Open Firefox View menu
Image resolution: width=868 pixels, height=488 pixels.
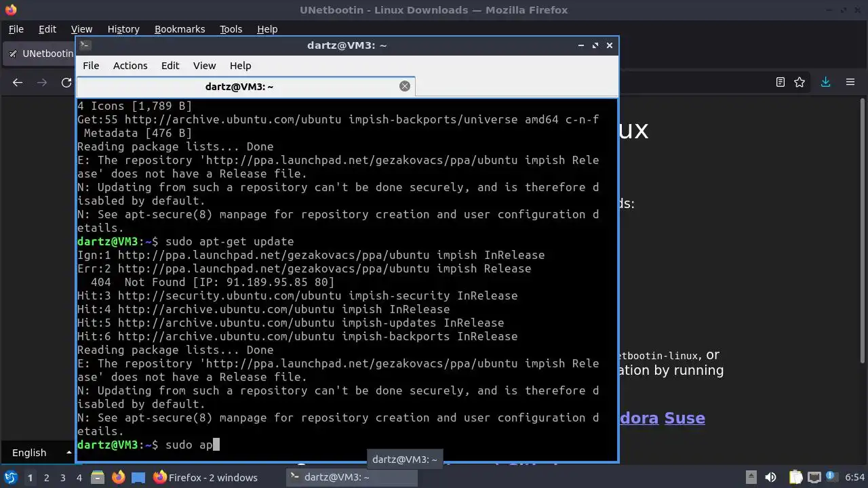pyautogui.click(x=81, y=29)
